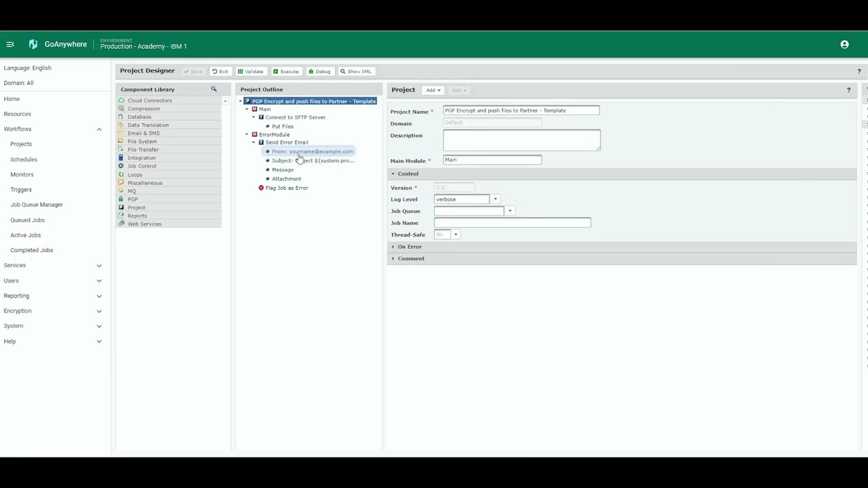Click the File System folder icon
Image resolution: width=868 pixels, height=488 pixels.
[121, 142]
